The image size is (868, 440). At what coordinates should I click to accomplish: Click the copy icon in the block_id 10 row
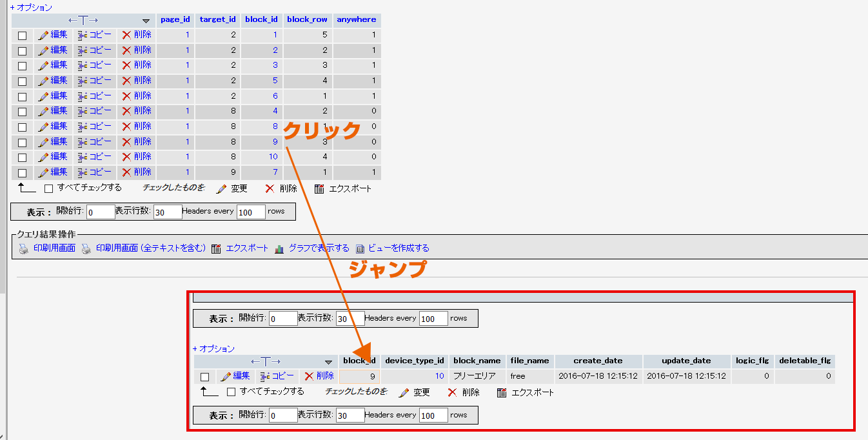click(x=82, y=157)
